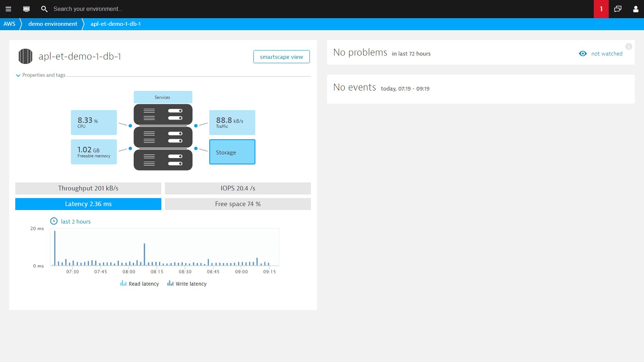Go to AWS breadcrumb

[9, 24]
